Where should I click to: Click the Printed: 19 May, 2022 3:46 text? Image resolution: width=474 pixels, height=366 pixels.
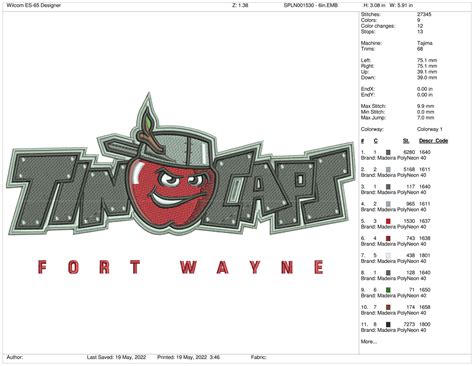(188, 357)
